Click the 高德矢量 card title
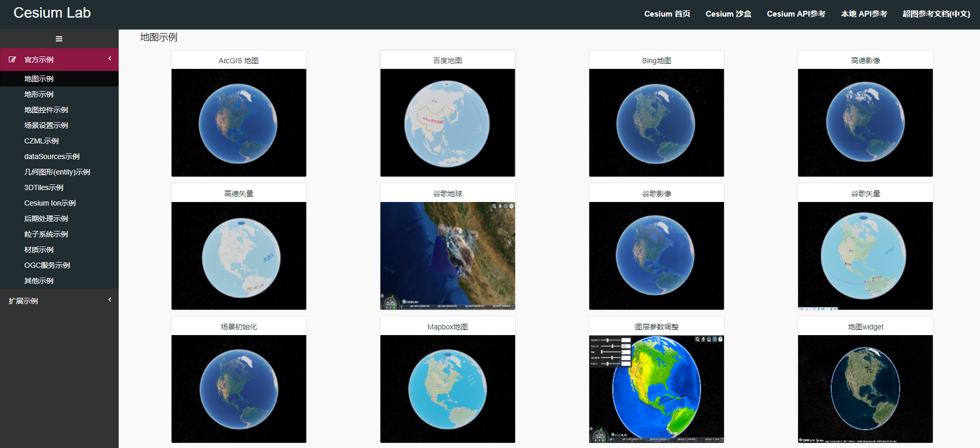The width and height of the screenshot is (980, 448). click(239, 194)
